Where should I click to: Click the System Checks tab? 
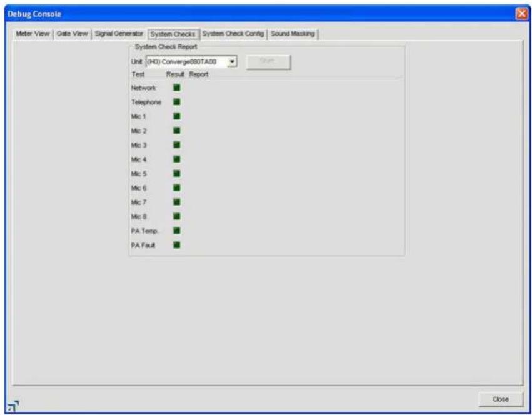173,34
